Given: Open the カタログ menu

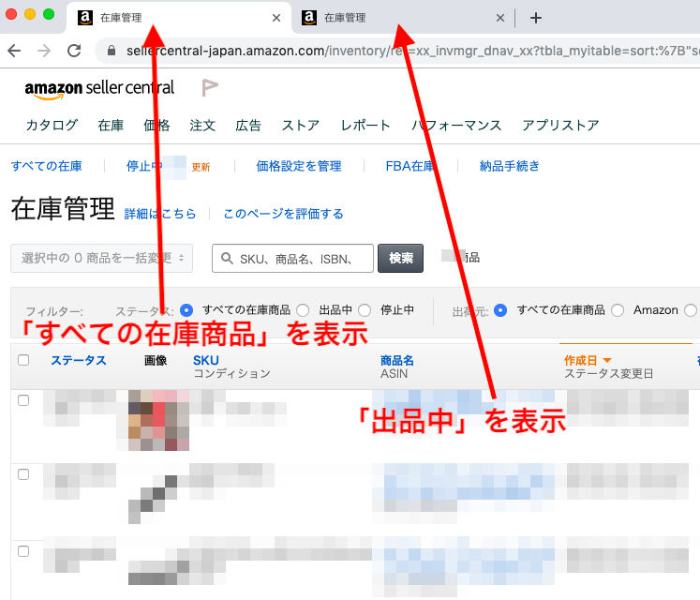Looking at the screenshot, I should pyautogui.click(x=52, y=125).
